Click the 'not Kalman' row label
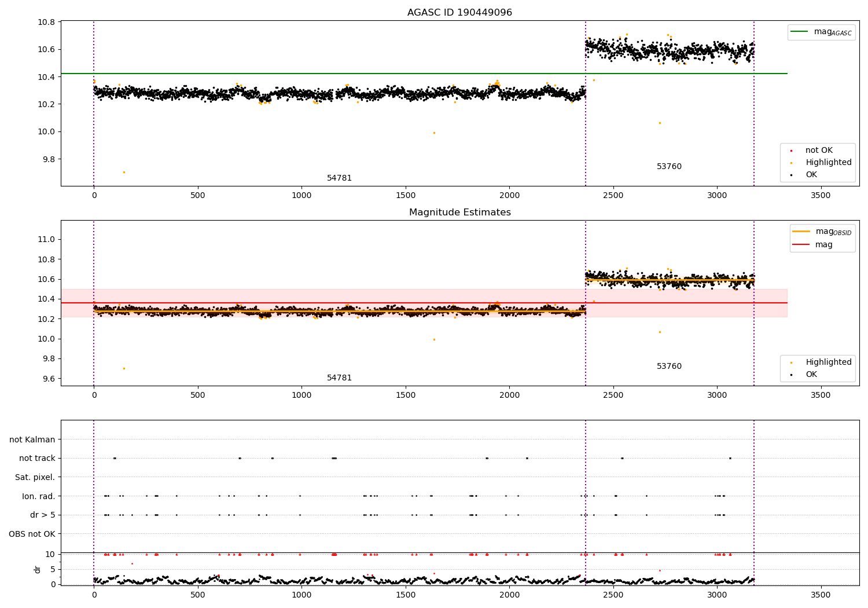Image resolution: width=868 pixels, height=608 pixels. pos(32,439)
